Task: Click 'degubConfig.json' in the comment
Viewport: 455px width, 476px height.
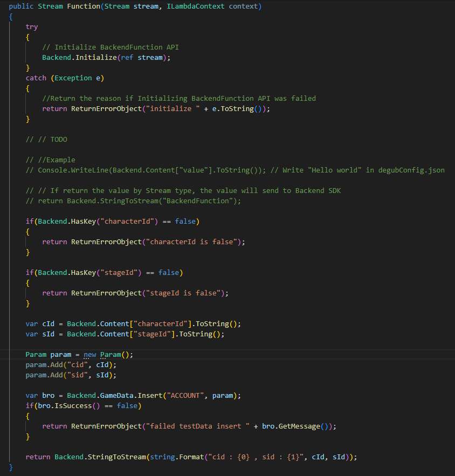Action: point(411,170)
